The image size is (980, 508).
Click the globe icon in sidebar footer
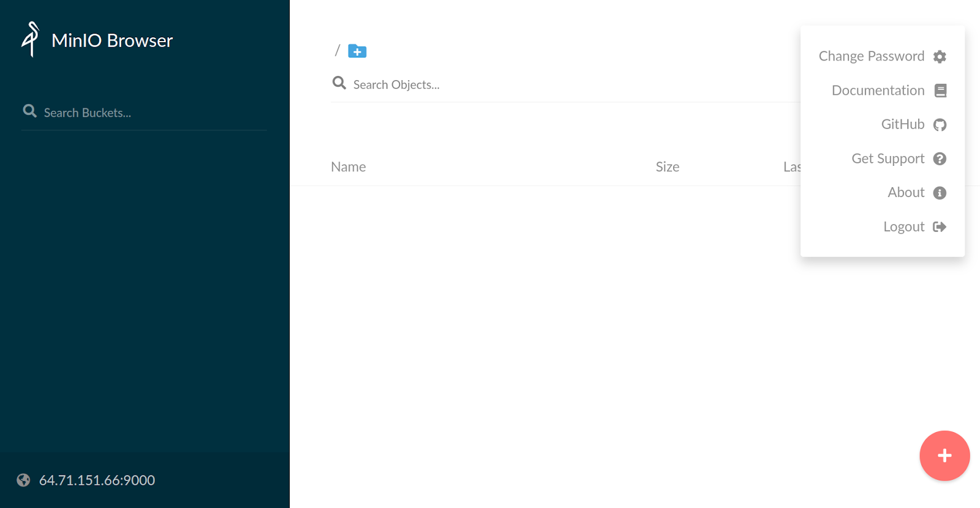pyautogui.click(x=23, y=480)
